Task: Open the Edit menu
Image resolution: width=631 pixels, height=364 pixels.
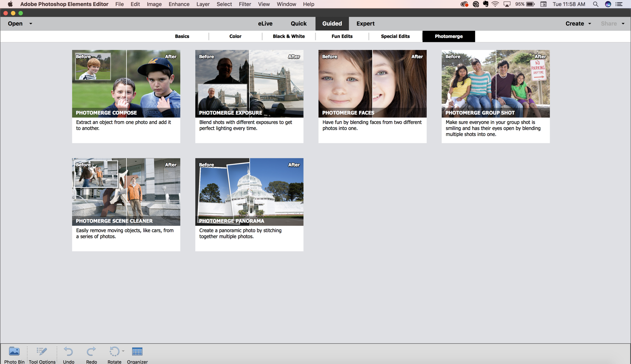Action: [x=135, y=4]
